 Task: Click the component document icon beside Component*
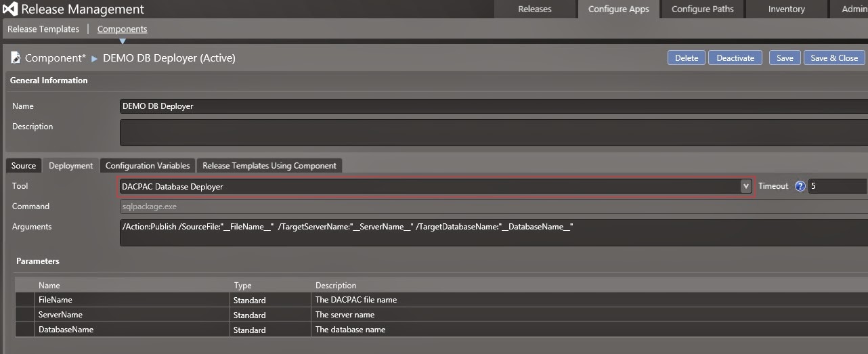16,58
